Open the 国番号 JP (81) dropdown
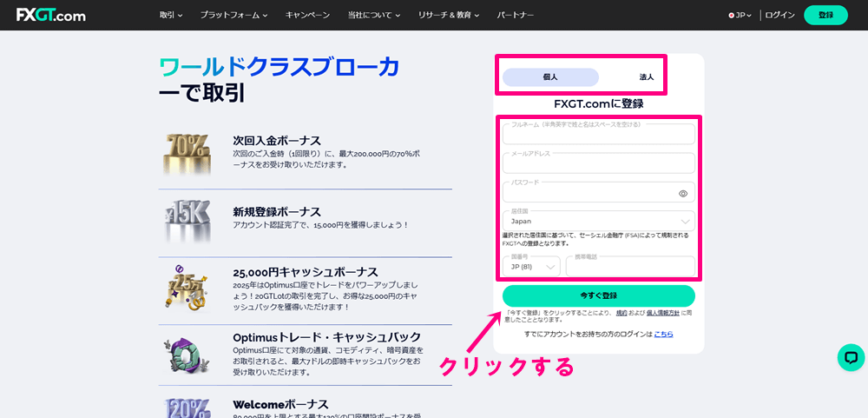Screen dimensions: 868x418 [531, 266]
